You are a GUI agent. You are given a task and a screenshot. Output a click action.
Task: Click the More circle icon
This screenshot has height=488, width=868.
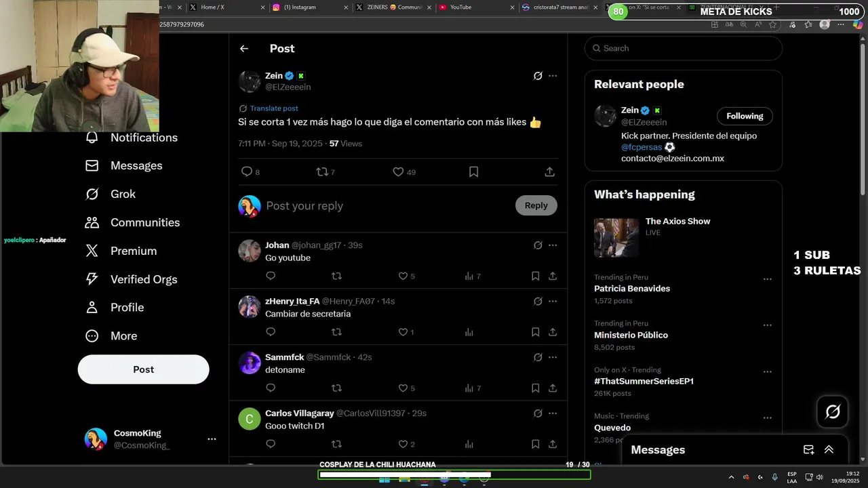click(x=92, y=336)
